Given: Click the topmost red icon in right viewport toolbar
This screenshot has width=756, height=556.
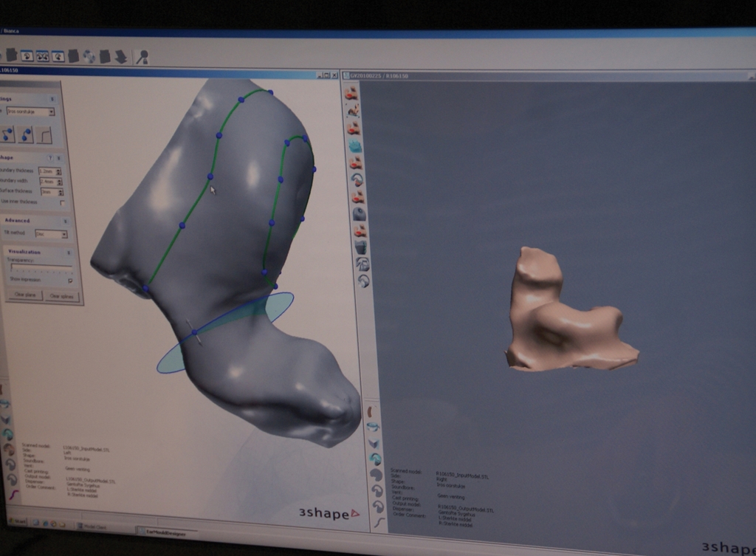Looking at the screenshot, I should click(x=351, y=93).
